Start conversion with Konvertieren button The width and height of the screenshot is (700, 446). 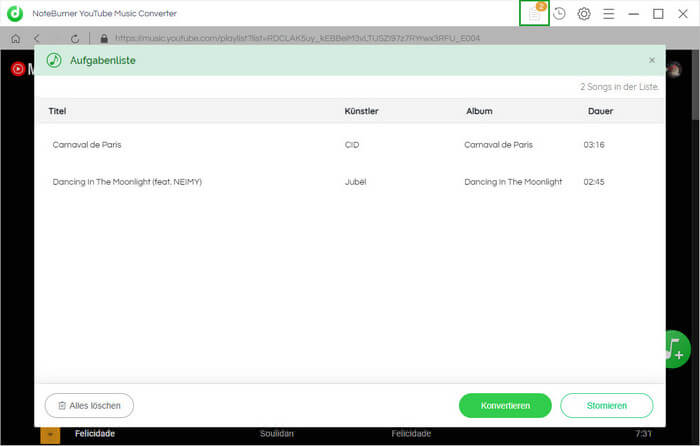click(505, 405)
